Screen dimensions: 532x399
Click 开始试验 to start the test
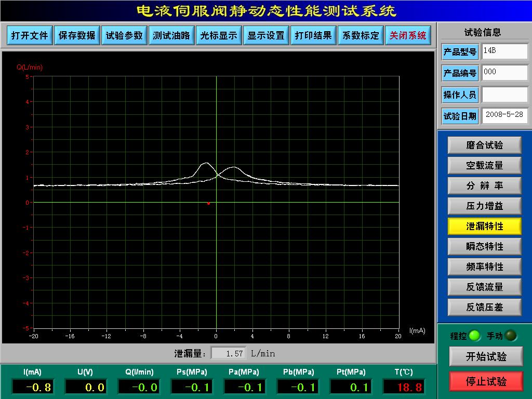click(x=486, y=356)
